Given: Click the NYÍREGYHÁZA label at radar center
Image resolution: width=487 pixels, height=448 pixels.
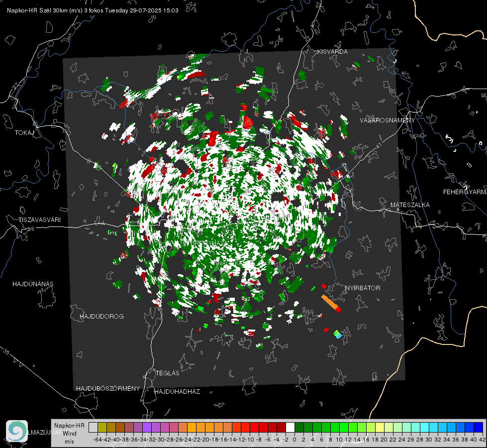Looking at the screenshot, I should coord(205,243).
